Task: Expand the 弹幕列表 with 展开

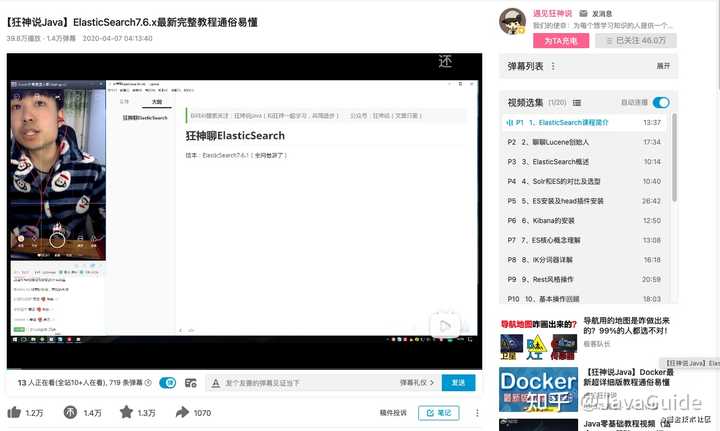Action: 663,66
